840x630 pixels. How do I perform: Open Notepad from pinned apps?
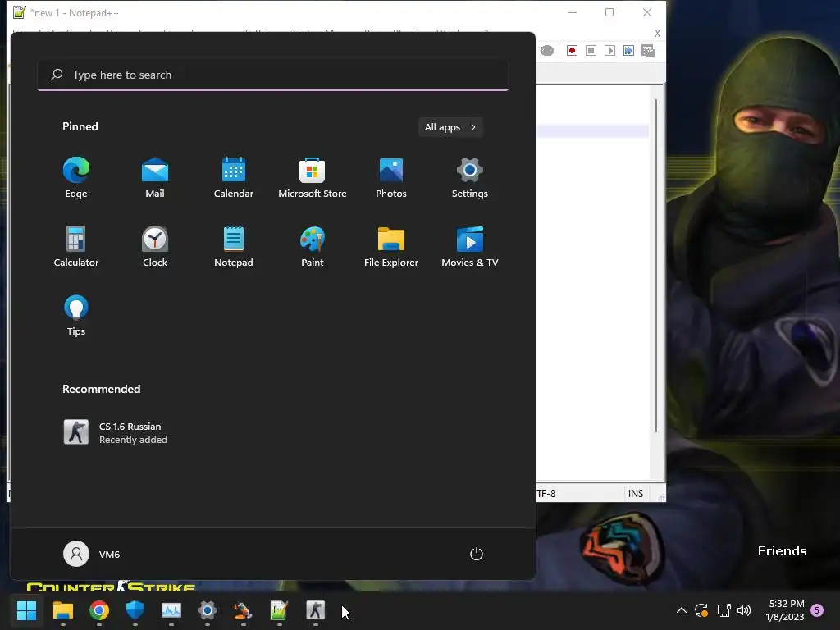[234, 246]
